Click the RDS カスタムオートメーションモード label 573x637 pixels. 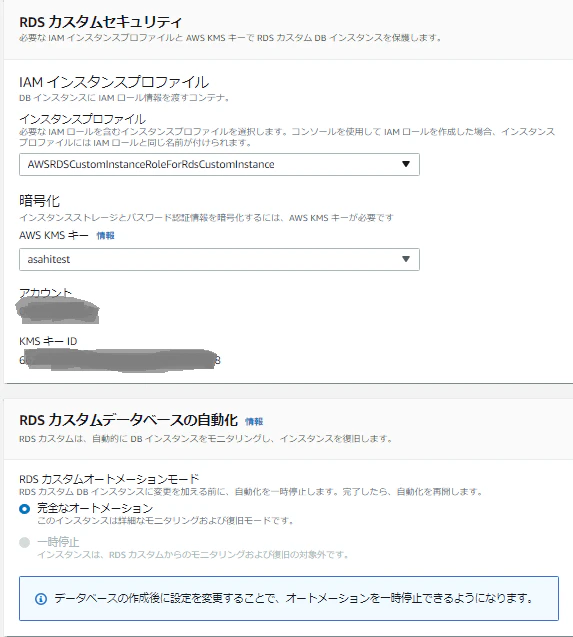click(109, 479)
